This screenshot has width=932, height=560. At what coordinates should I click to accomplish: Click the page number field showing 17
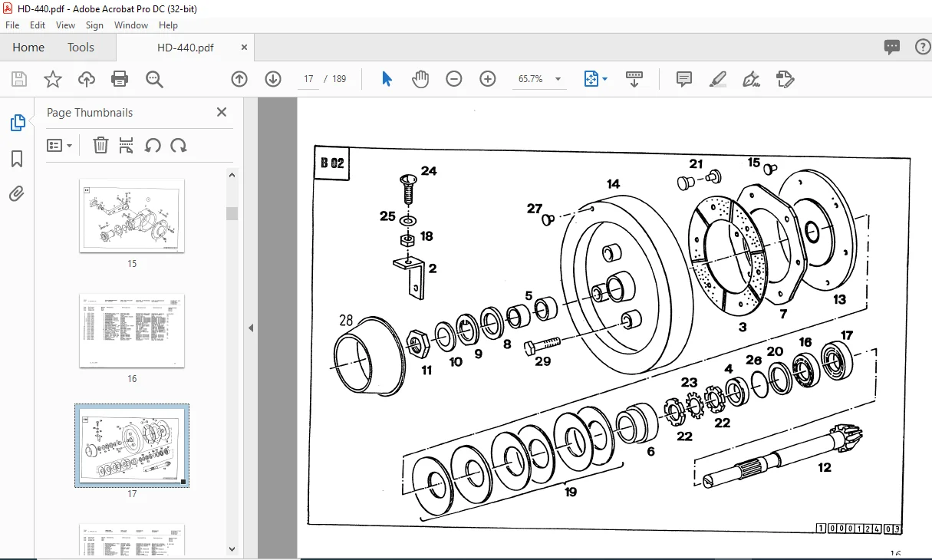(308, 79)
